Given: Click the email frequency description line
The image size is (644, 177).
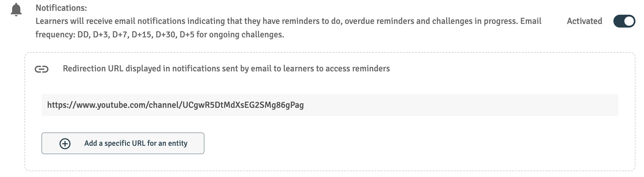Looking at the screenshot, I should [x=160, y=35].
